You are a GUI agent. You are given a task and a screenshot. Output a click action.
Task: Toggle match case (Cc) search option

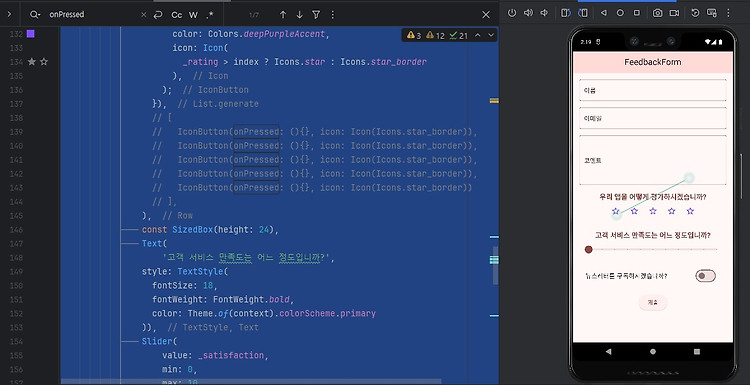tap(176, 15)
